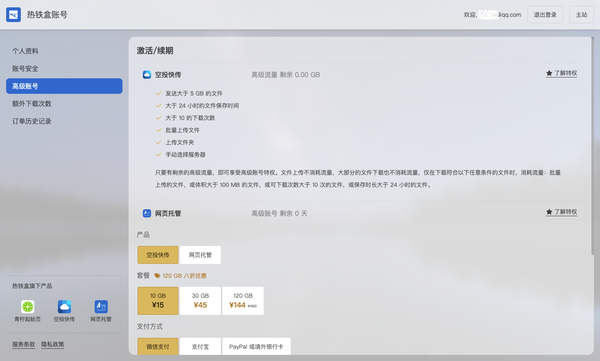
Task: Click the 热铁盒账号 logo icon
Action: click(13, 15)
